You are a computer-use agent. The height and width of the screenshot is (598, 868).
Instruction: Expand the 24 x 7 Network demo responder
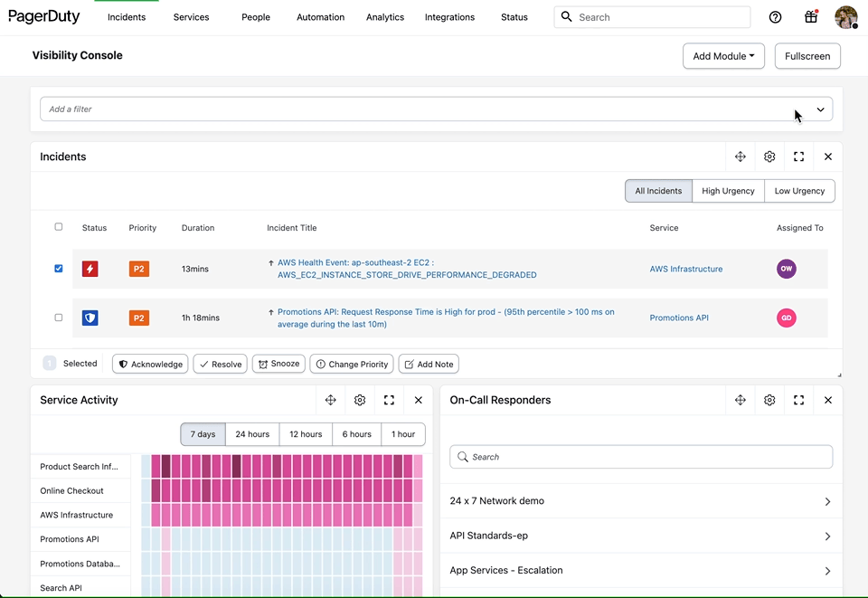click(827, 500)
